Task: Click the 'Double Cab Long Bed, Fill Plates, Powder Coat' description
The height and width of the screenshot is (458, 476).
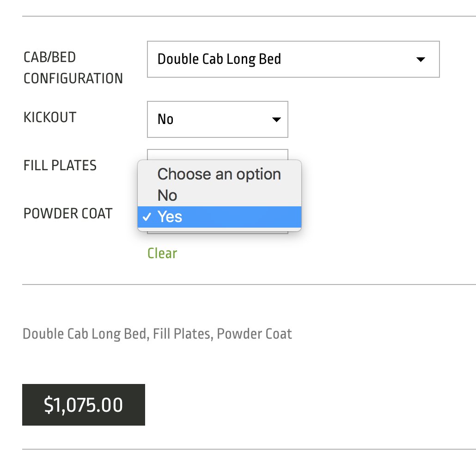Action: pos(157,334)
